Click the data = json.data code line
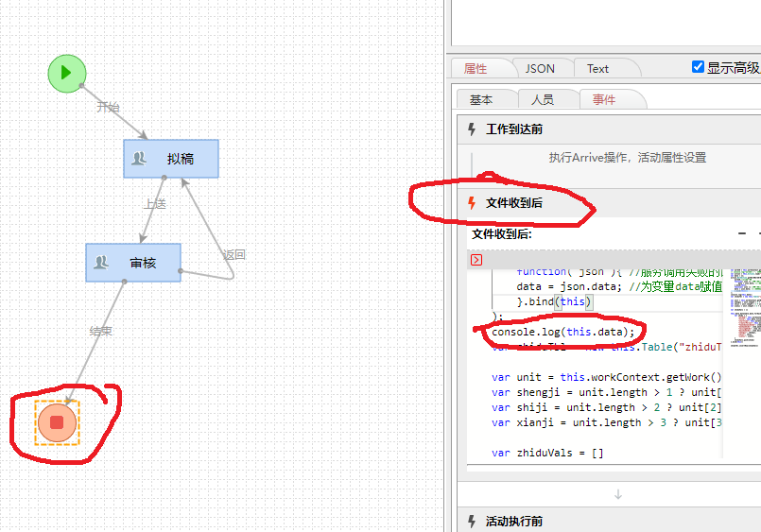 coord(619,286)
